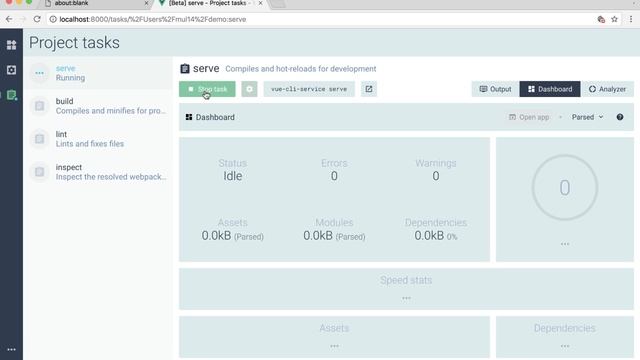The height and width of the screenshot is (360, 640).
Task: Click the Compiles and hot-reloads description text
Action: [301, 69]
